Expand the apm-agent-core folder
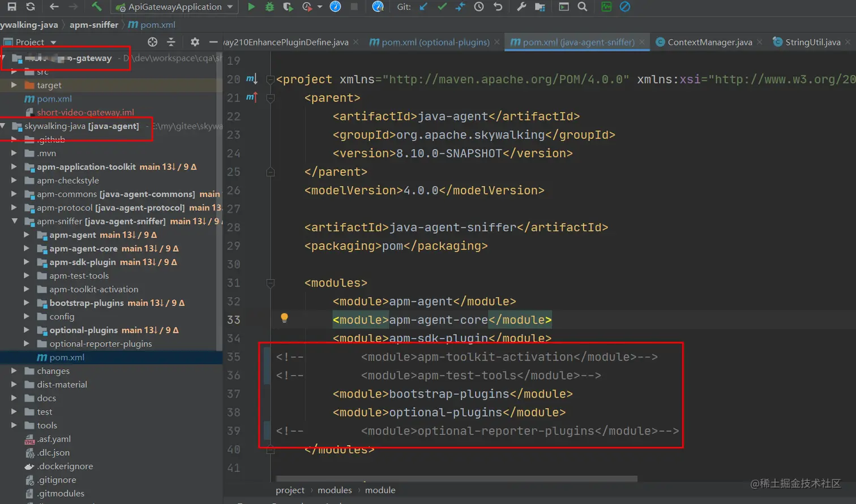This screenshot has height=504, width=856. tap(27, 248)
